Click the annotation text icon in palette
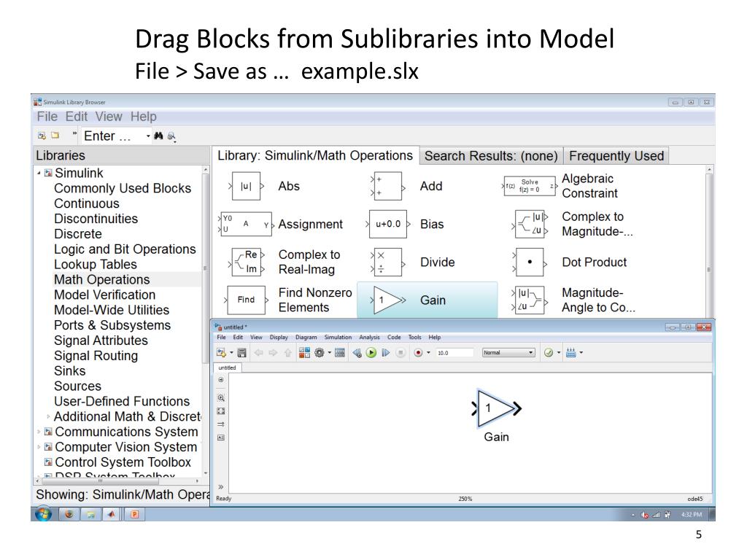747x560 pixels. coord(221,437)
